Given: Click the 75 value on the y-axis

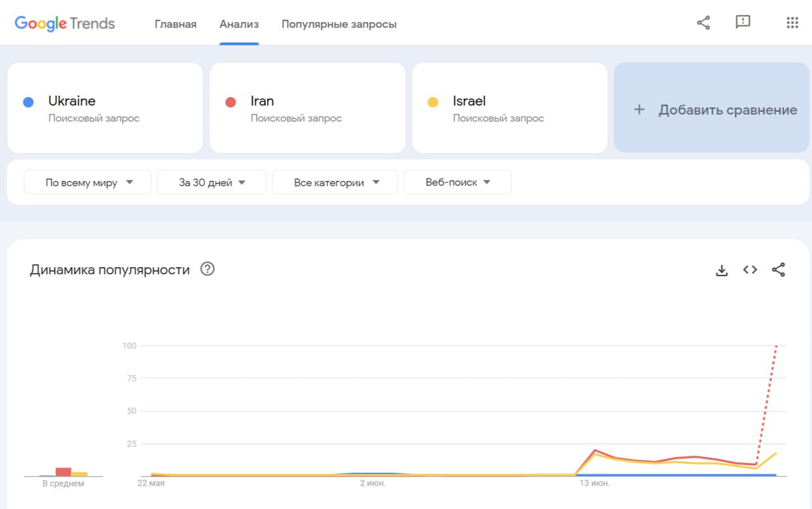Looking at the screenshot, I should (132, 378).
